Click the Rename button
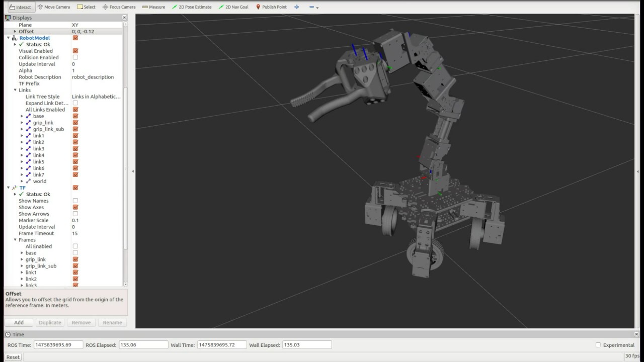 tap(112, 322)
